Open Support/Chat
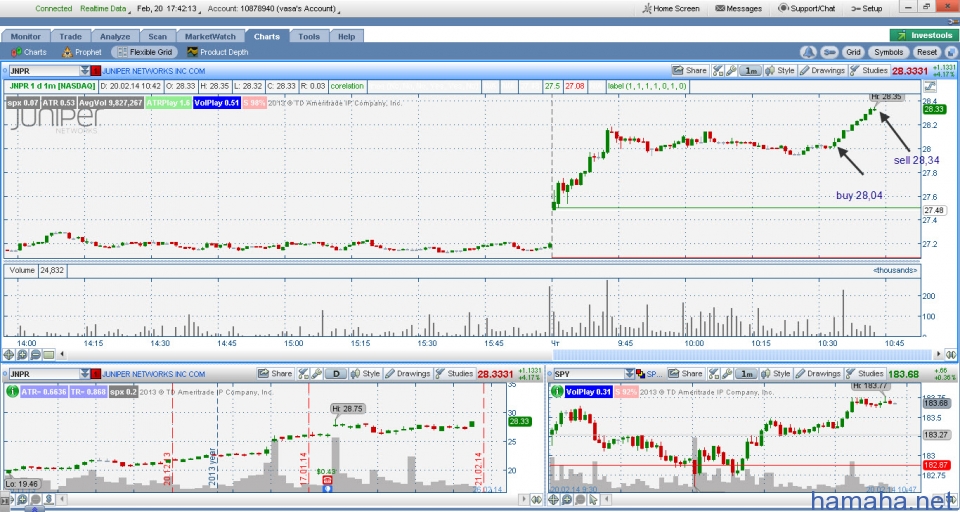The width and height of the screenshot is (960, 512). 806,9
